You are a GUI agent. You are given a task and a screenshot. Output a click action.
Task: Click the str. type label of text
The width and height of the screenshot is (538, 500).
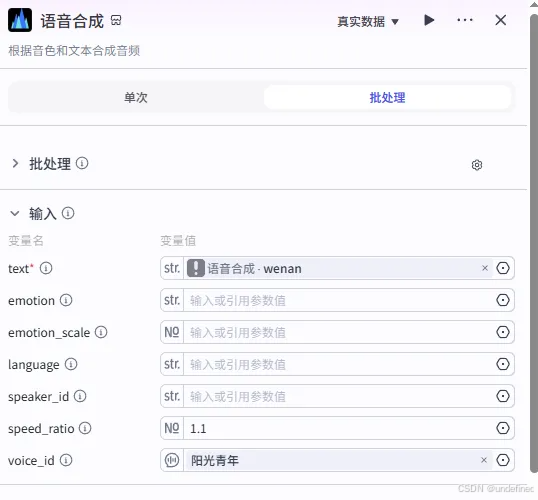[x=172, y=268]
